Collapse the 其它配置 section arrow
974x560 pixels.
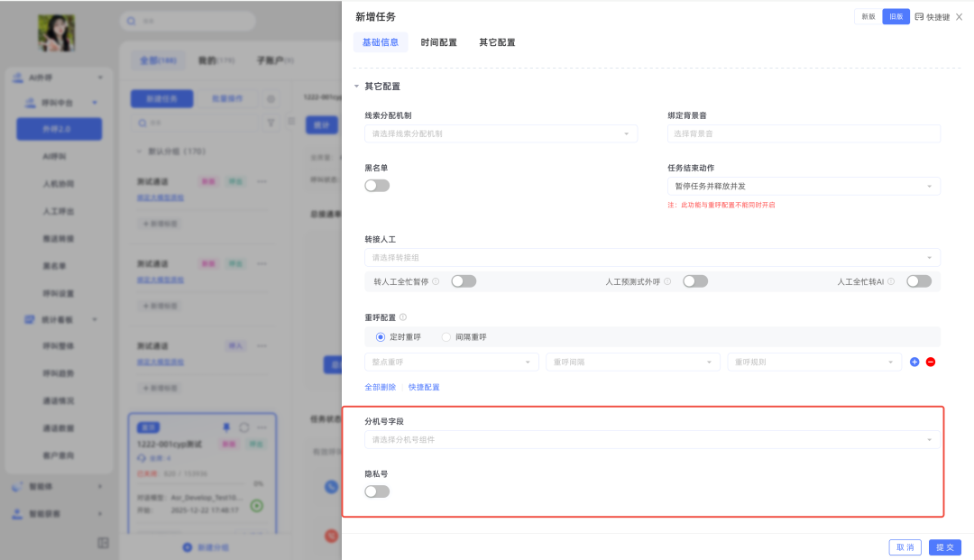pos(357,87)
